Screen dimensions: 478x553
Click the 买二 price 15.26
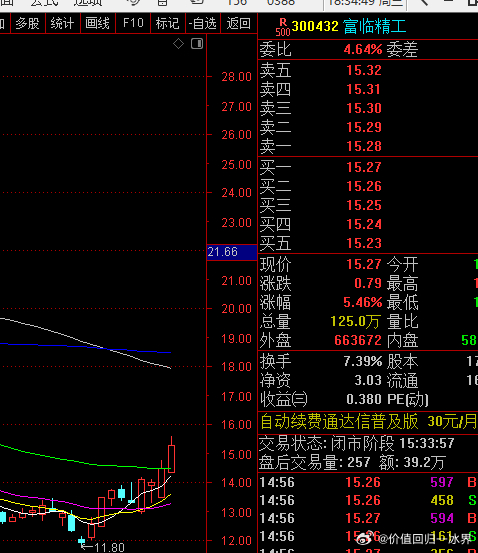point(364,186)
